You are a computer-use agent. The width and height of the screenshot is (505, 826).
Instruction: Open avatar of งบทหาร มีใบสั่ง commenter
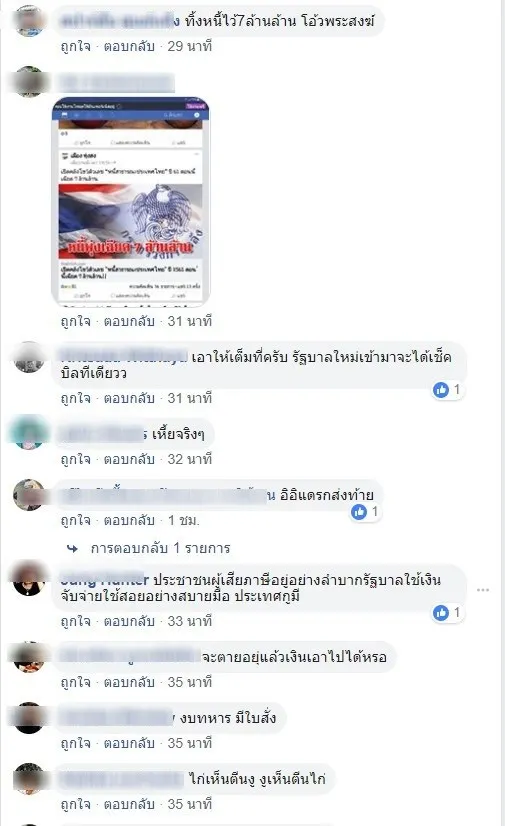[x=28, y=717]
